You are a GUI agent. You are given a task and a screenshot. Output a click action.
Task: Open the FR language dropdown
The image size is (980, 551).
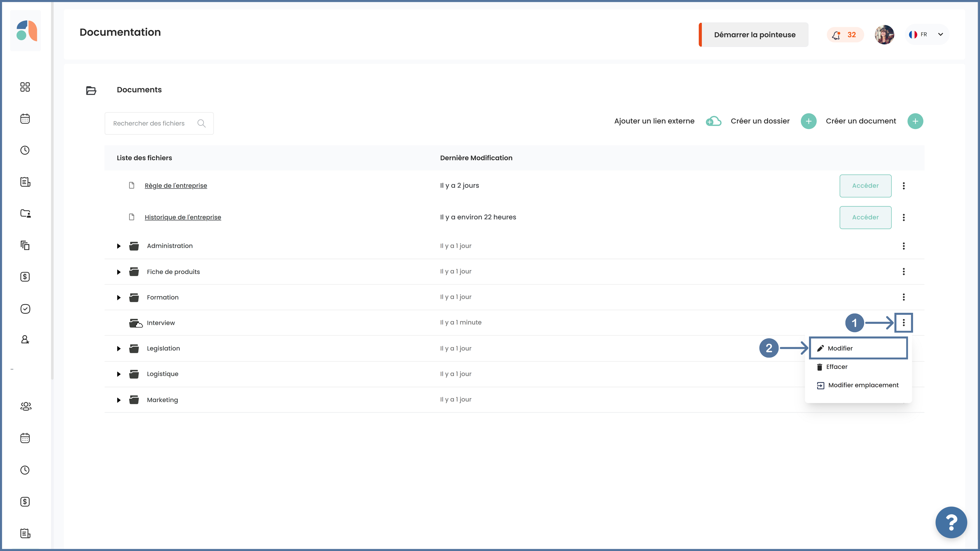927,35
